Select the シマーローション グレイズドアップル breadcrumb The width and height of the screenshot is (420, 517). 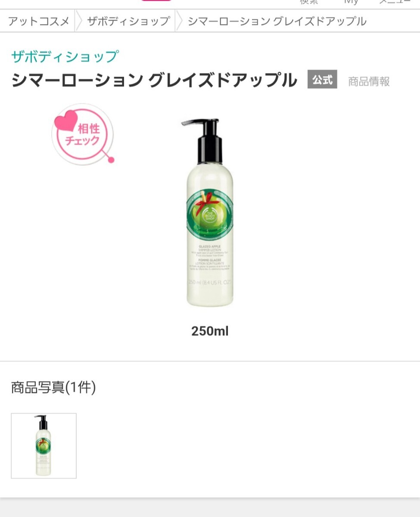(277, 21)
